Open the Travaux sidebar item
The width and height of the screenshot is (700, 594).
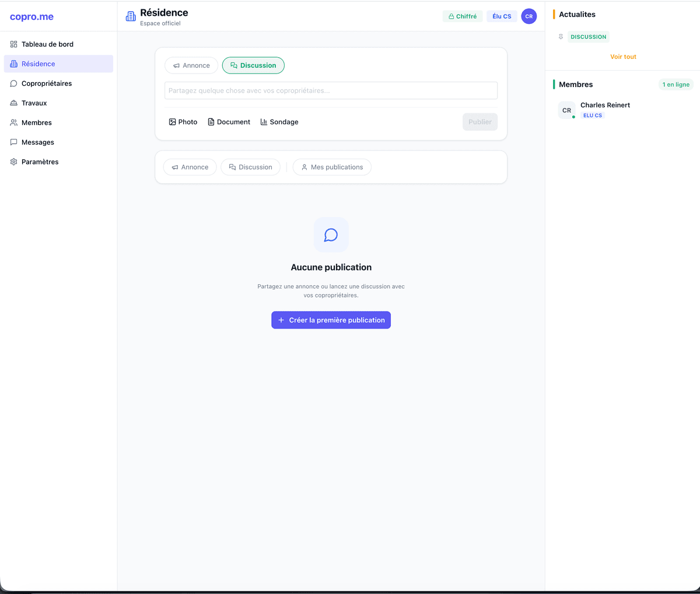tap(34, 103)
